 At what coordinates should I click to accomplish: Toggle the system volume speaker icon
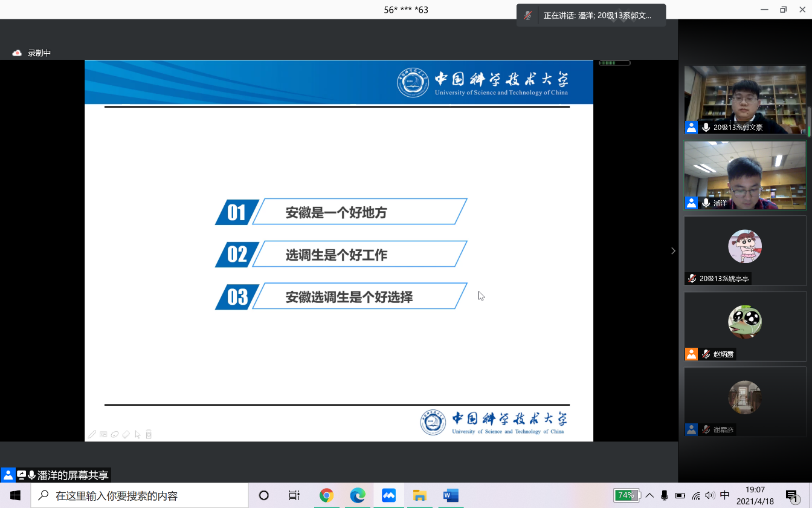pyautogui.click(x=710, y=495)
